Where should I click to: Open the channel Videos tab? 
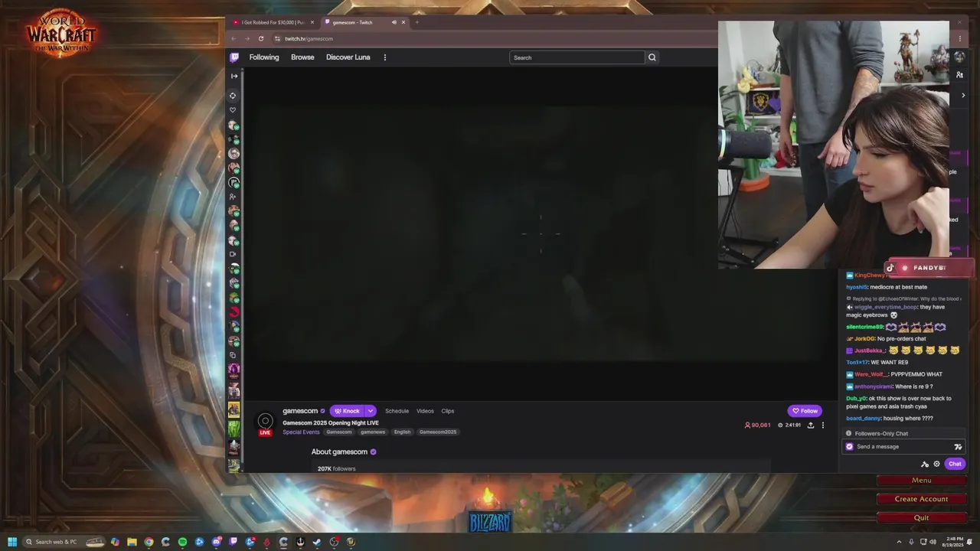coord(425,411)
